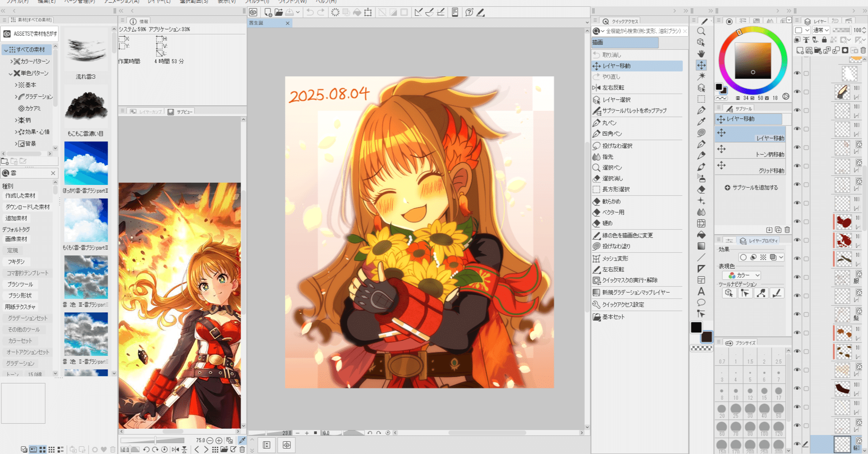
Task: Select the rectangle selection marquee tool
Action: coord(701,99)
